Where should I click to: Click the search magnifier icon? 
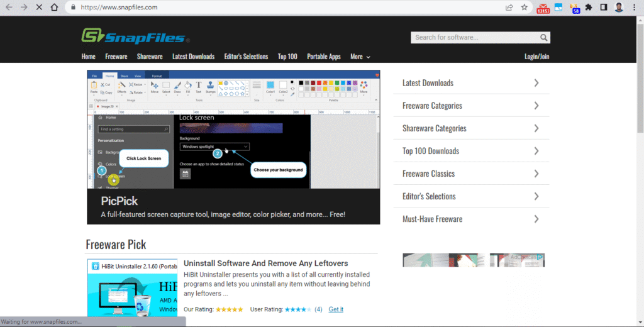[543, 37]
